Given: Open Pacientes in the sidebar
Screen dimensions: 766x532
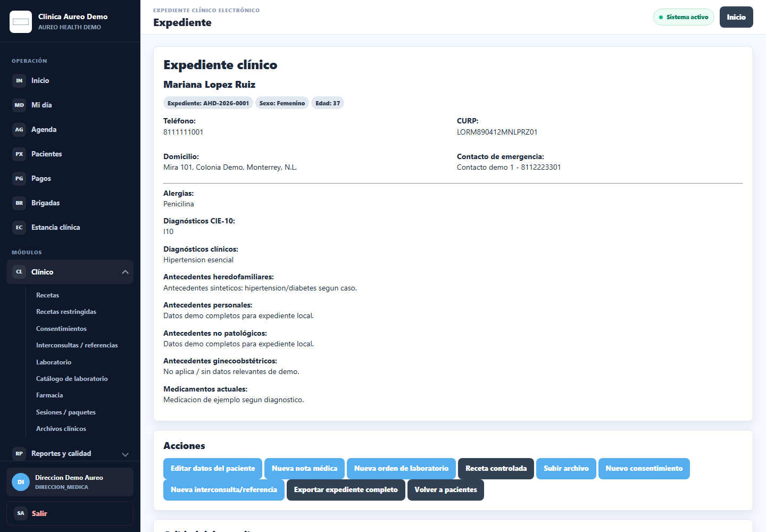Looking at the screenshot, I should point(70,154).
